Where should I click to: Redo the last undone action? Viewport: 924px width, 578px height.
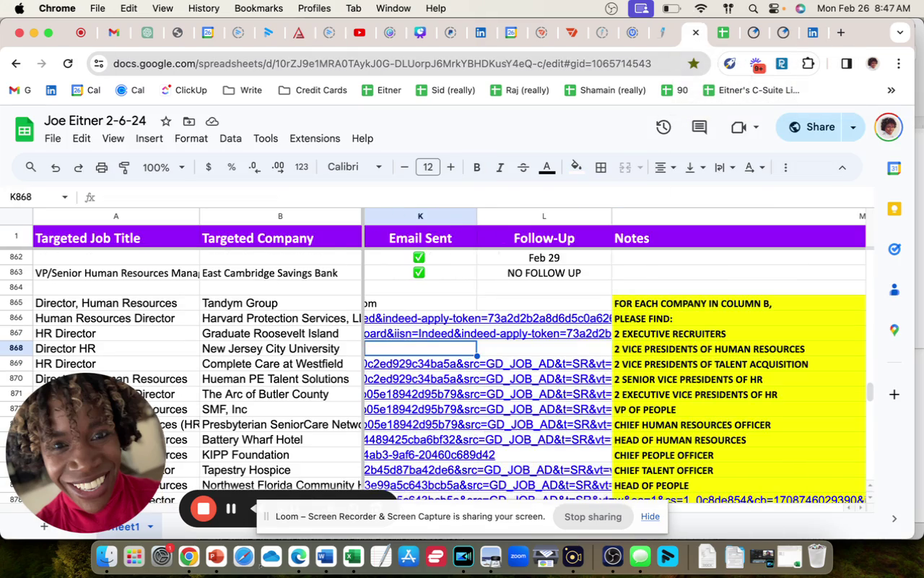(78, 168)
